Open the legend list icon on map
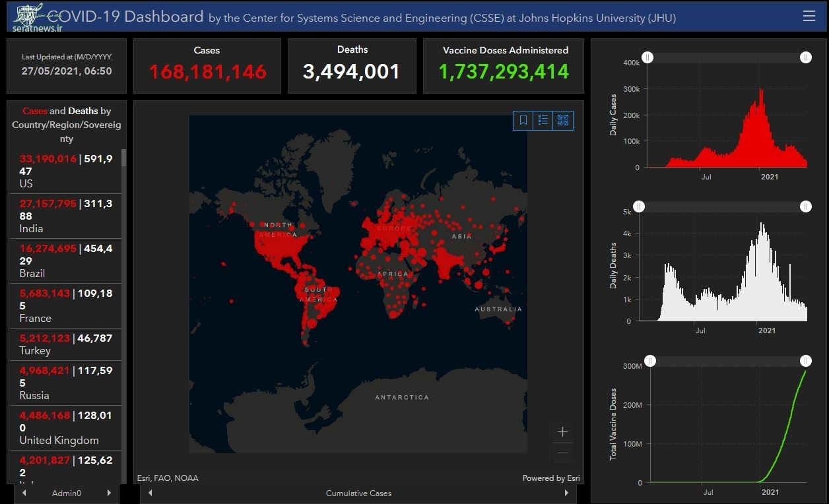829x504 pixels. (x=543, y=120)
